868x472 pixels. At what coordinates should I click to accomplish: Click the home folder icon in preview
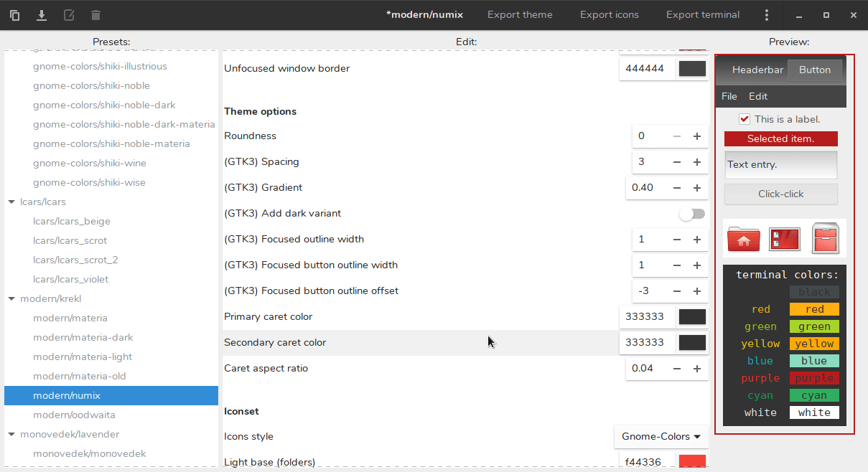point(743,239)
